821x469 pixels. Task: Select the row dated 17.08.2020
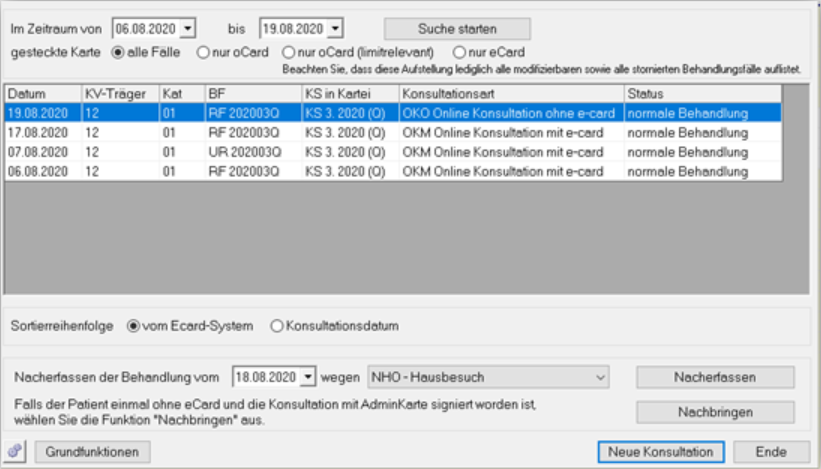point(393,132)
